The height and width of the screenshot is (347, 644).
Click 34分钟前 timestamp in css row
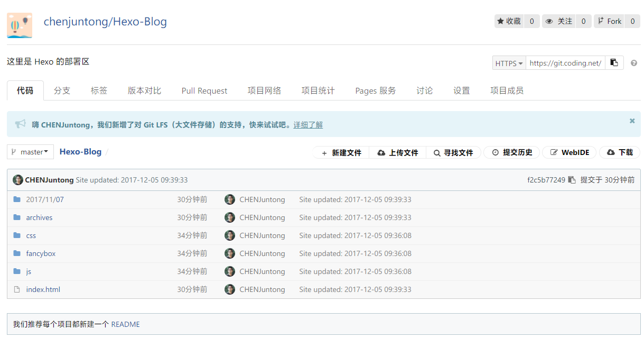pos(192,235)
